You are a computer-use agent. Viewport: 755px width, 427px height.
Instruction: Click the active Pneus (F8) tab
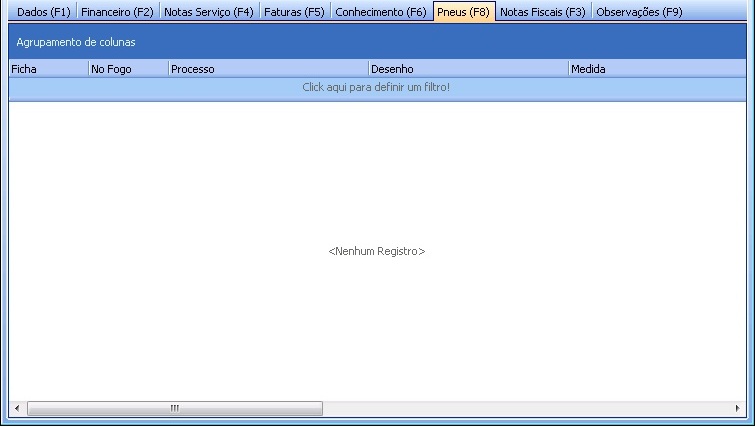463,12
